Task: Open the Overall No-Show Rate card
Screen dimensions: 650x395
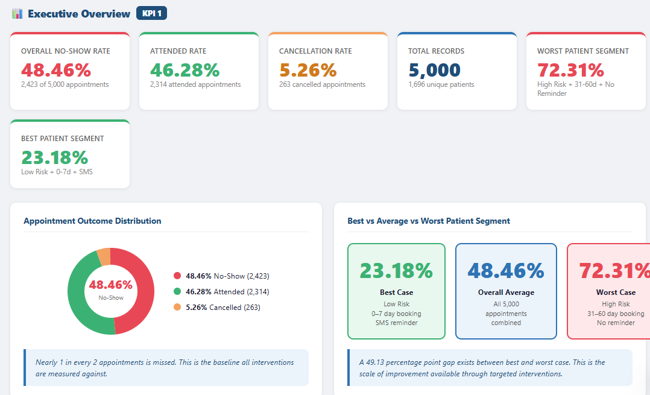Action: coord(70,71)
